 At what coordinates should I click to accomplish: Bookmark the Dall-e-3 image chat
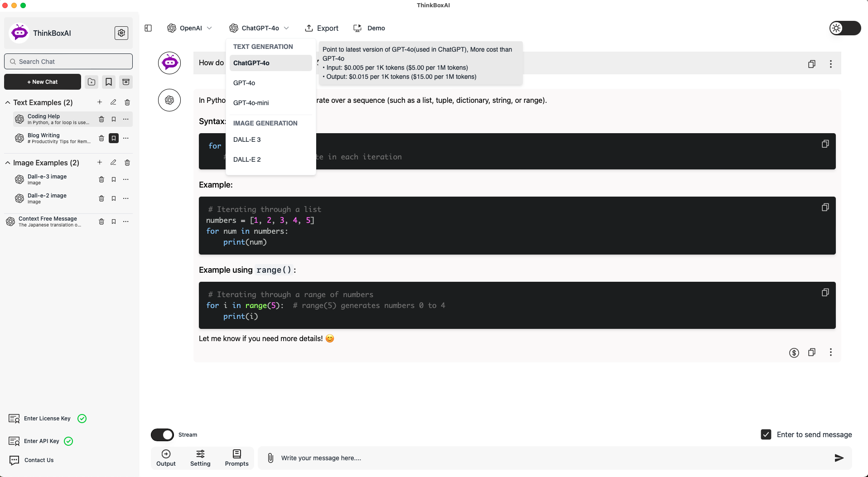click(114, 179)
